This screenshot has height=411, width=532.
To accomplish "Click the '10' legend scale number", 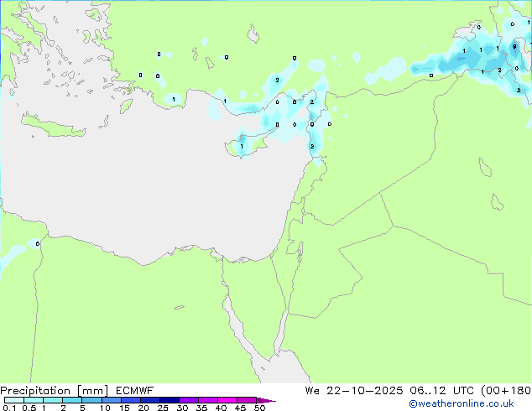I will 105,408.
